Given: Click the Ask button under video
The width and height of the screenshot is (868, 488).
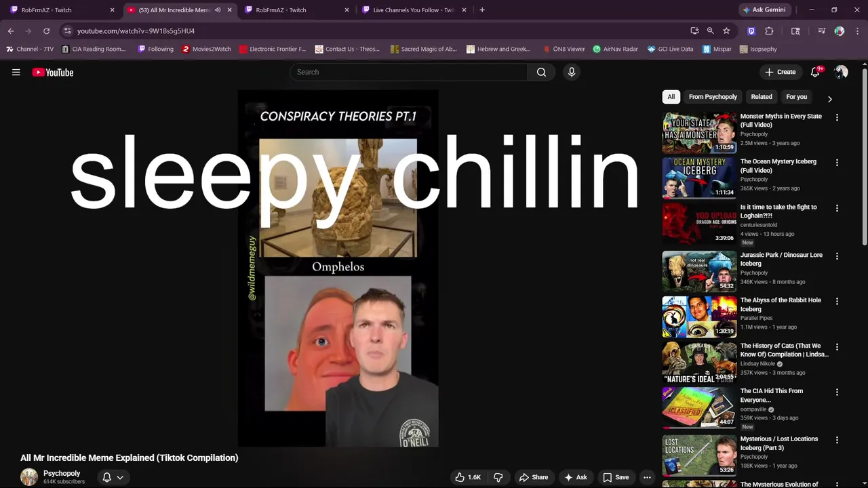Looking at the screenshot, I should pos(575,477).
